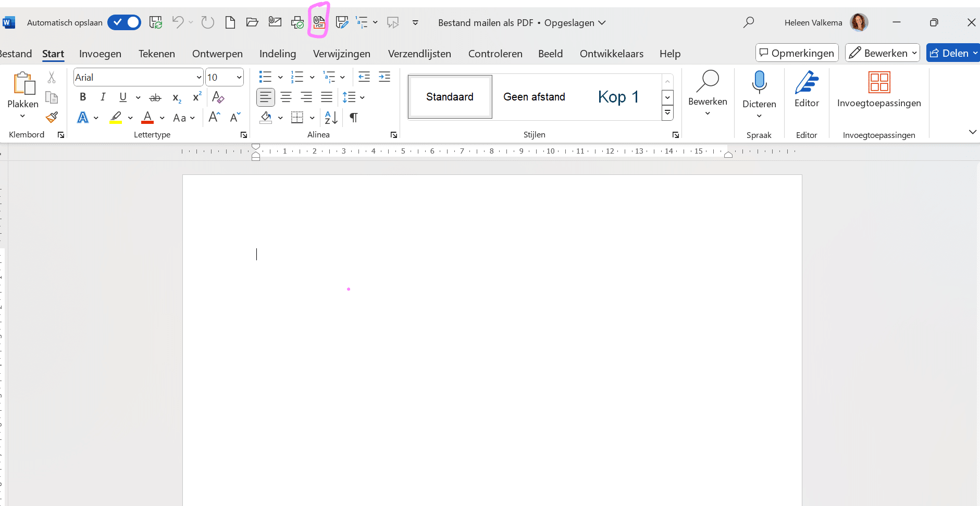Open the Arial font name dropdown
This screenshot has height=506, width=980.
[x=199, y=78]
